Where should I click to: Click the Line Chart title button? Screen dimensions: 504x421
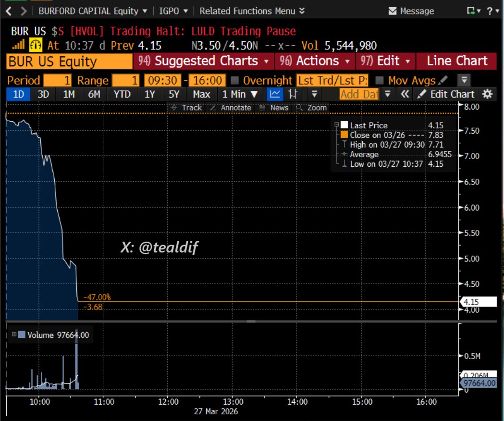457,61
